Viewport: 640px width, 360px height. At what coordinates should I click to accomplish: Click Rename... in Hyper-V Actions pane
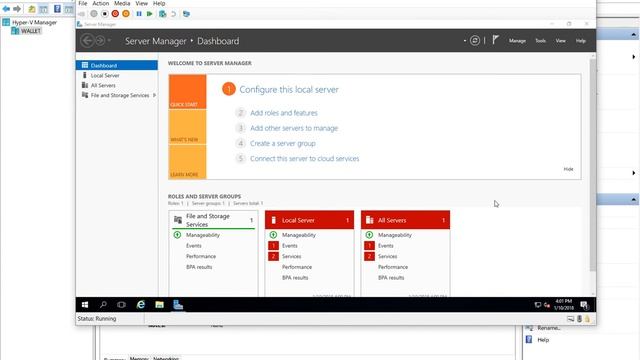pos(549,328)
